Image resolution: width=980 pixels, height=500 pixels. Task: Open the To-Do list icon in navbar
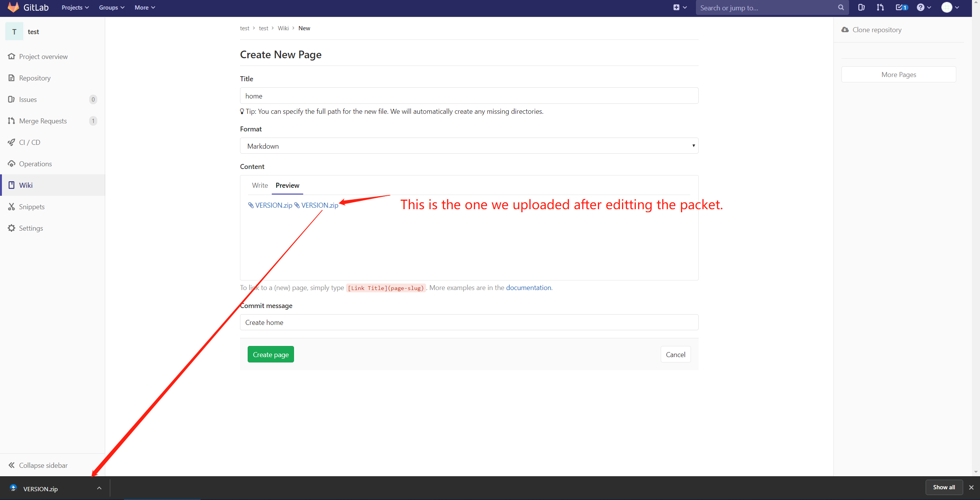coord(901,8)
